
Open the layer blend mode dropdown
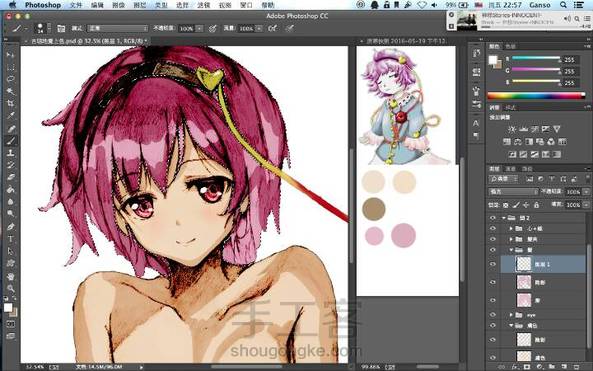click(x=513, y=192)
